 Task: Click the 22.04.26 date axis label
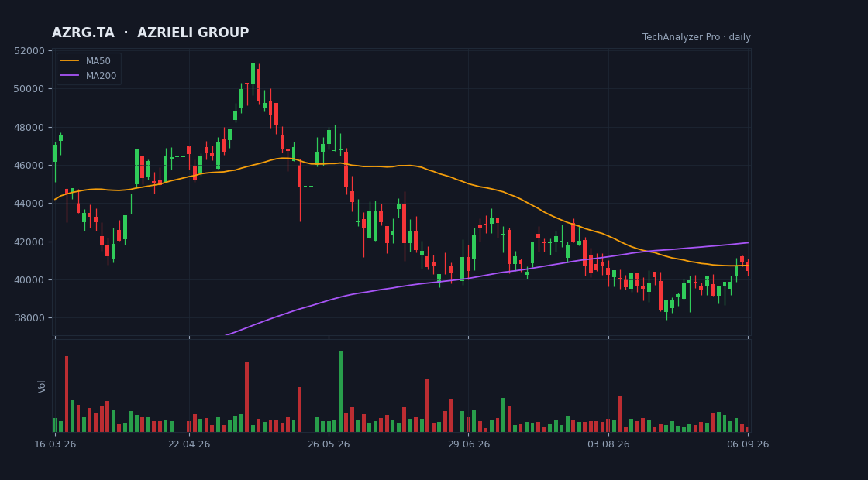point(189,444)
